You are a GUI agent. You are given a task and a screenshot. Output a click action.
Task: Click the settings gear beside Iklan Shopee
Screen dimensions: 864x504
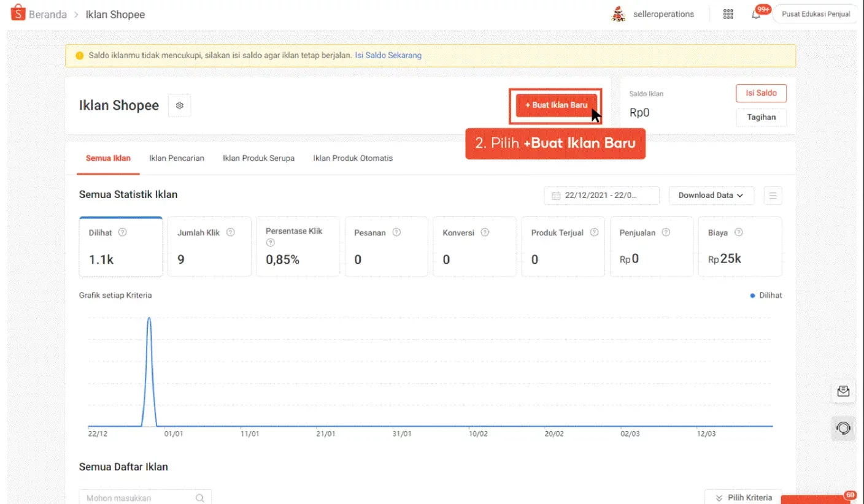[x=179, y=105]
